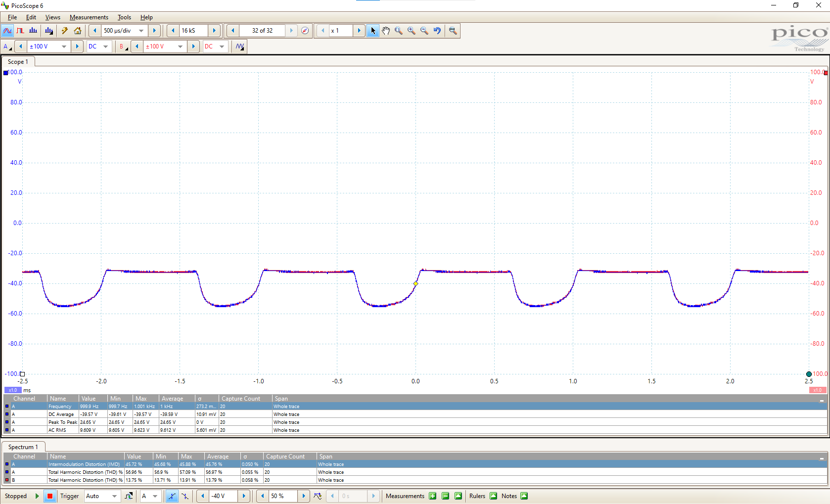Show the Notes area button

pyautogui.click(x=524, y=496)
